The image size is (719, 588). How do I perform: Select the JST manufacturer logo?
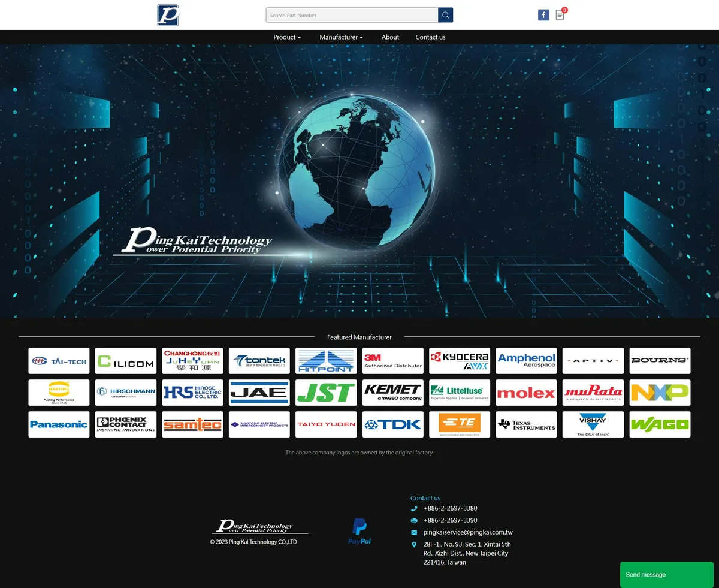tap(326, 393)
